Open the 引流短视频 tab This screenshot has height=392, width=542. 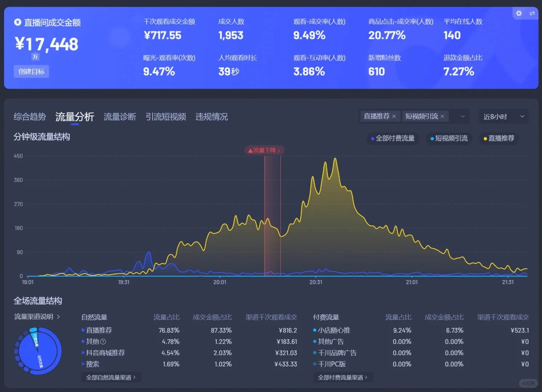click(x=166, y=117)
